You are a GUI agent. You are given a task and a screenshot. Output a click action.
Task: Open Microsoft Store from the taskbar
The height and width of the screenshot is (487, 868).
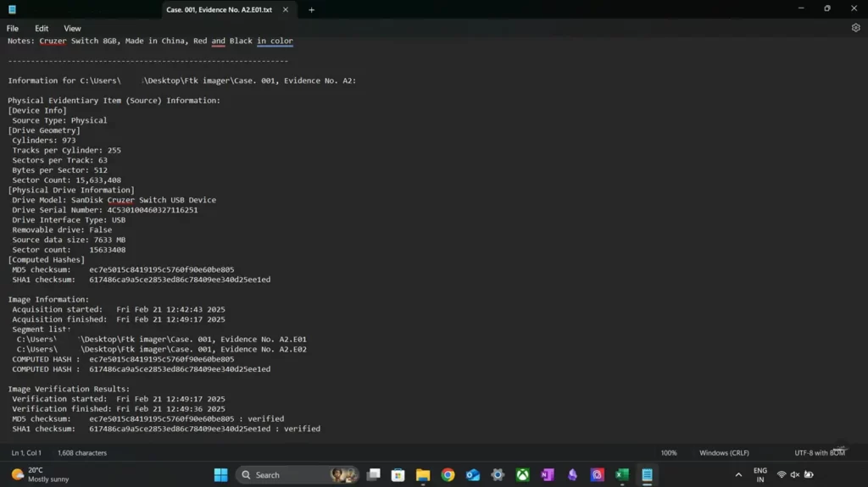(398, 474)
